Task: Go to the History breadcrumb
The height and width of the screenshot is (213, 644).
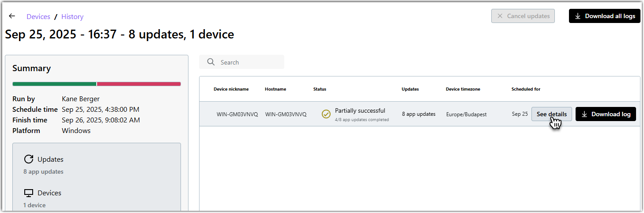Action: (x=72, y=17)
